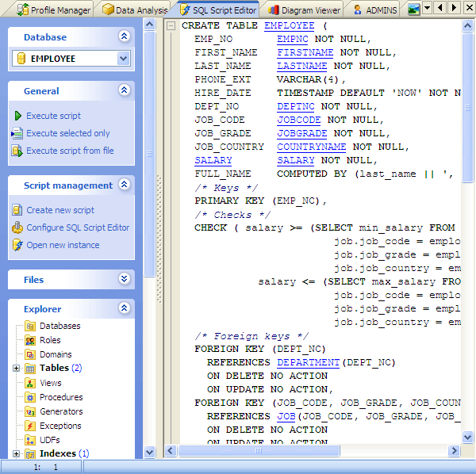Switch to the Data Analysis tab

tap(135, 10)
